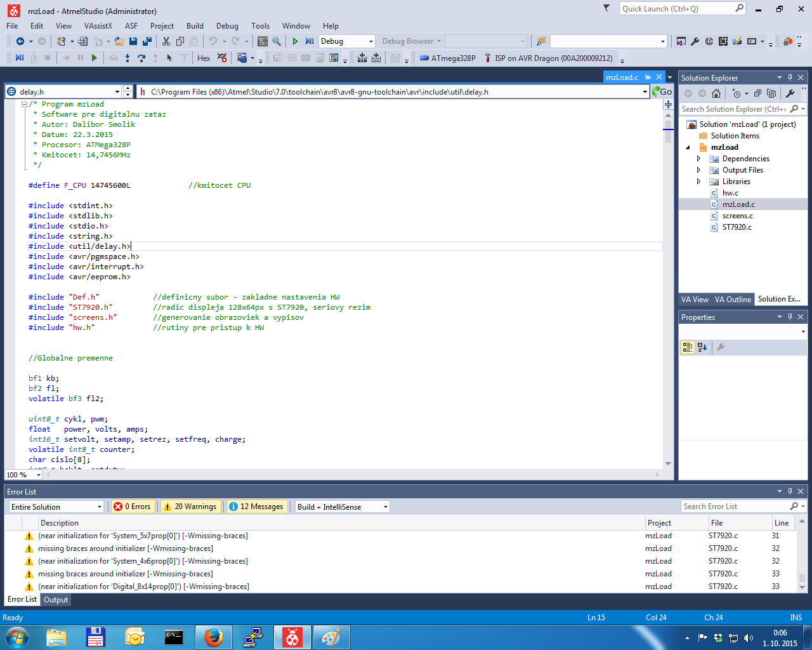Screen dimensions: 812x650
Task: Select screens.c in Solution Explorer
Action: coord(737,216)
